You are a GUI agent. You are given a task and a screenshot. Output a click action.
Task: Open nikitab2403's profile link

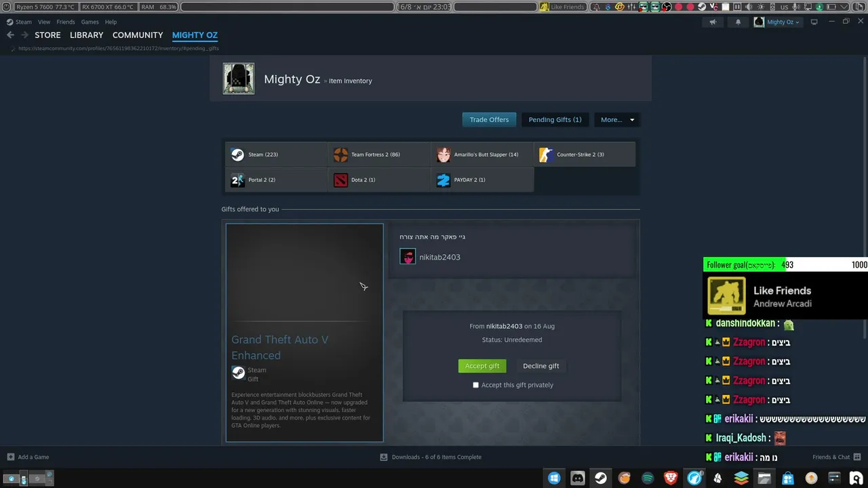coord(440,258)
